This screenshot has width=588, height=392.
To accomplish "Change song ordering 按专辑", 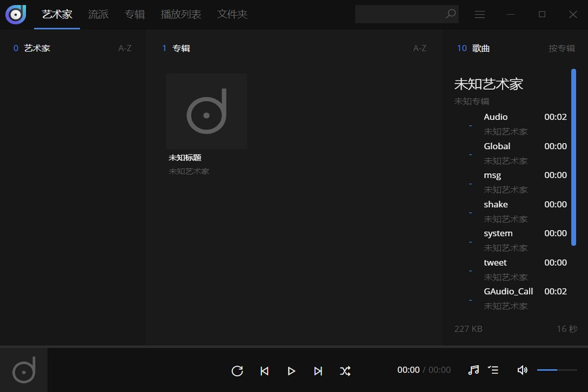I will coord(561,48).
